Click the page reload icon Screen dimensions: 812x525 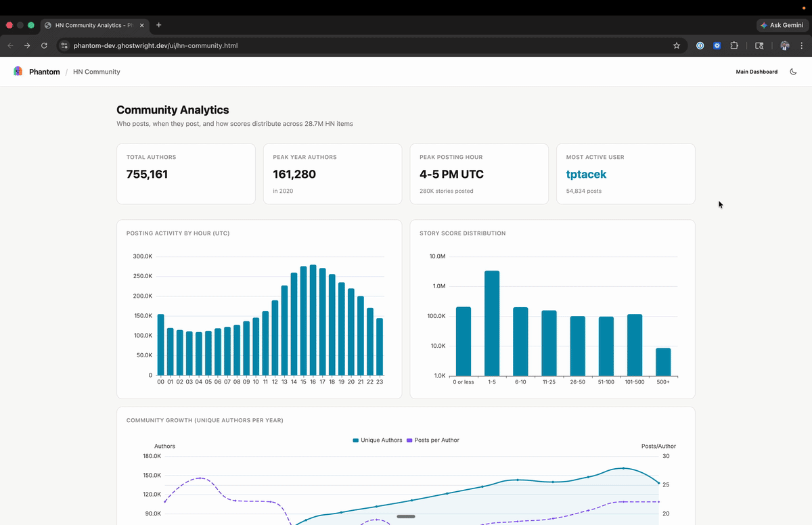click(44, 45)
